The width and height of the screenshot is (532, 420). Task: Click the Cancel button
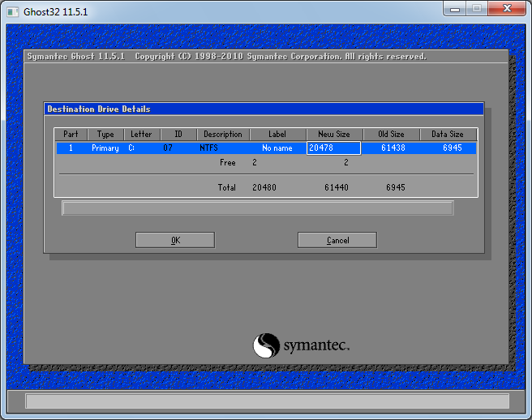click(337, 240)
